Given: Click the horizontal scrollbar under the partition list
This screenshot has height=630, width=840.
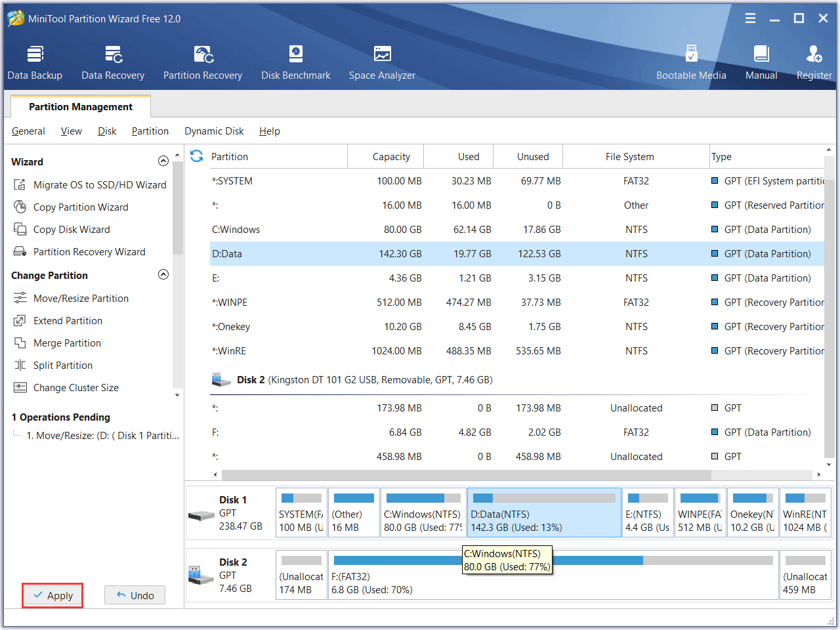Looking at the screenshot, I should tap(466, 474).
